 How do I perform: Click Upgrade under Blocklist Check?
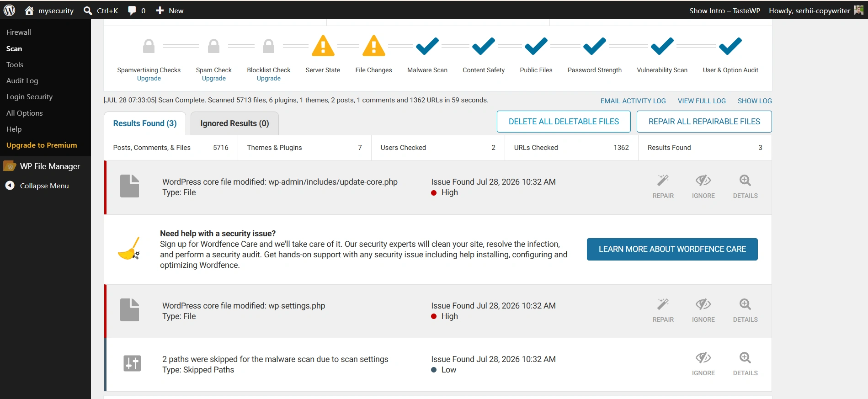(x=269, y=78)
